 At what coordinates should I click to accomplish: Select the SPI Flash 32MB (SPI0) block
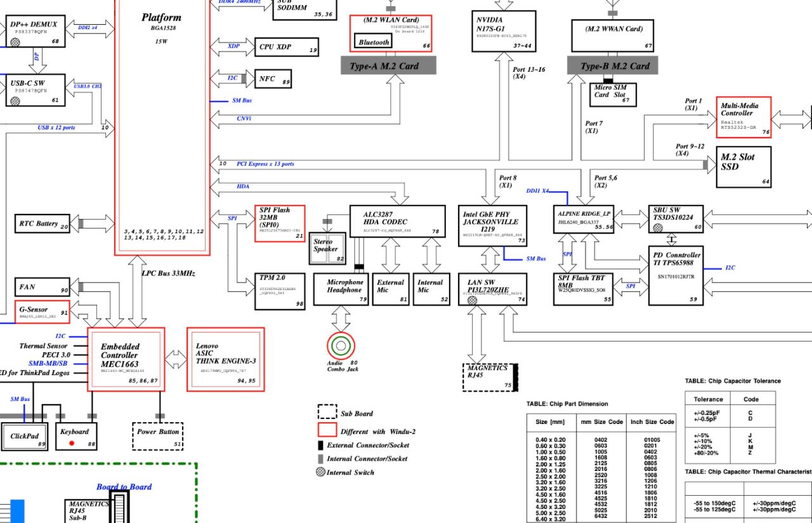coord(280,223)
